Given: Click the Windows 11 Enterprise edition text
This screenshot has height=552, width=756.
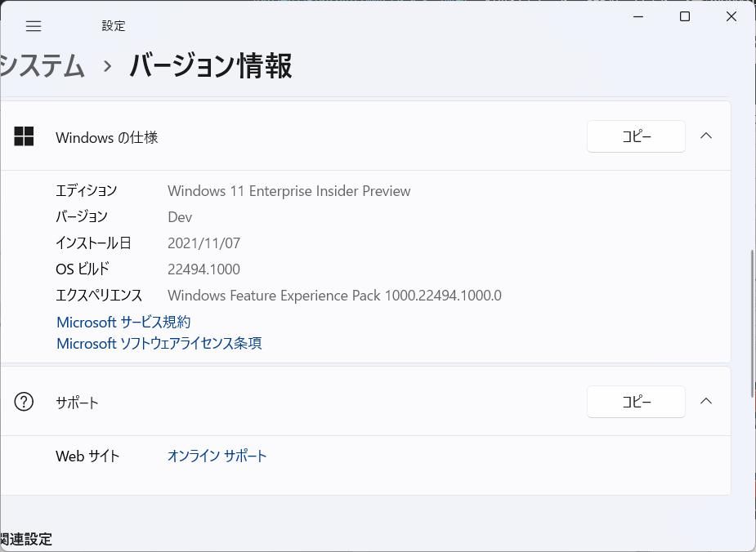Looking at the screenshot, I should coord(289,191).
